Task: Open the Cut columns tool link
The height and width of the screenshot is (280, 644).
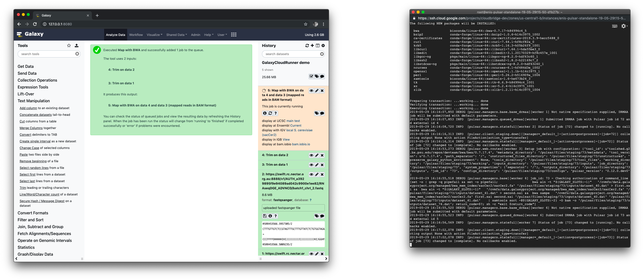Action: click(22, 121)
